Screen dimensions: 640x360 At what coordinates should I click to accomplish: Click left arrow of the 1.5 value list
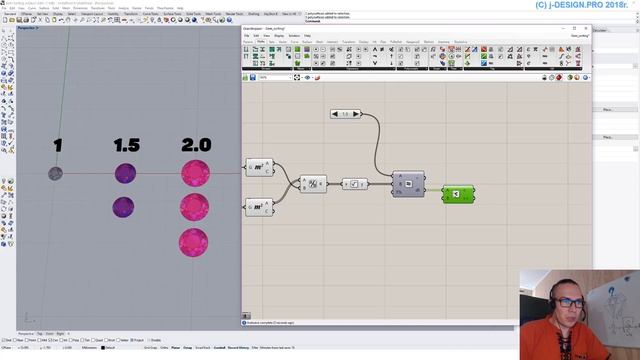click(x=335, y=114)
